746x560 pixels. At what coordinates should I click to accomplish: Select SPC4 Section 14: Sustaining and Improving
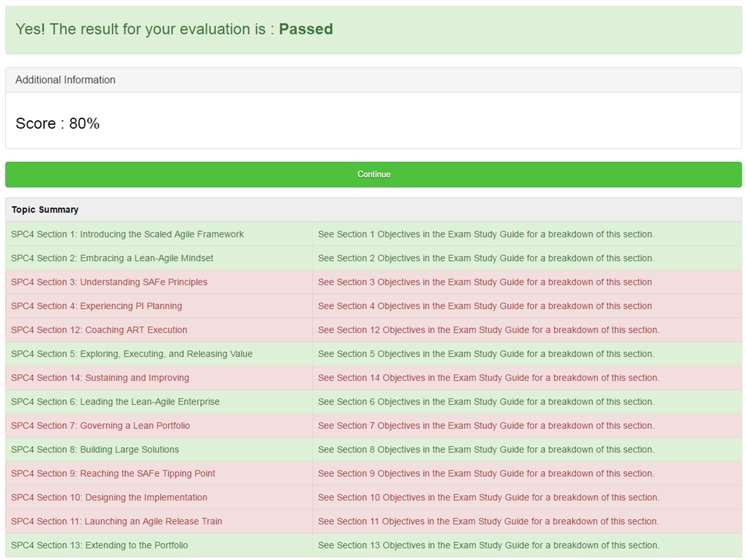pos(100,378)
